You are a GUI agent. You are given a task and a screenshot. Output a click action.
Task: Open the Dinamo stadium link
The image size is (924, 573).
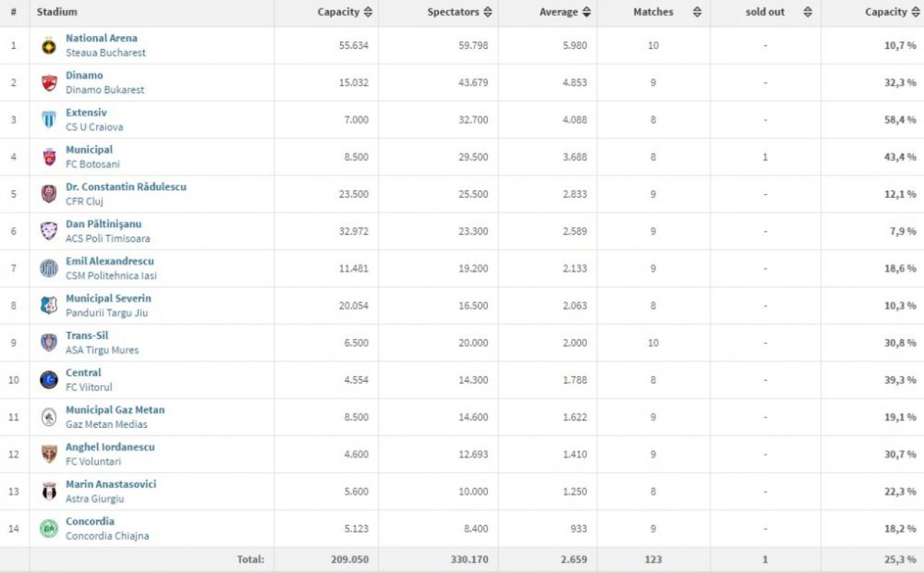coord(84,76)
